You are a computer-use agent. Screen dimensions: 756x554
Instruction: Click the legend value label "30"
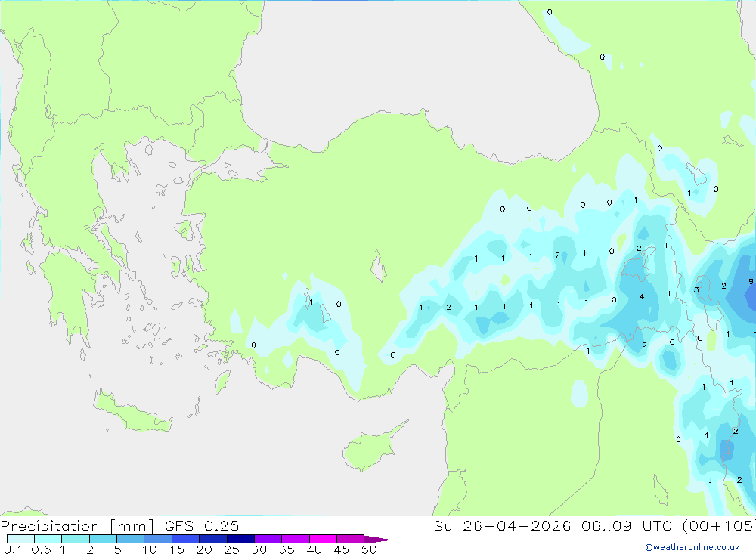[259, 549]
